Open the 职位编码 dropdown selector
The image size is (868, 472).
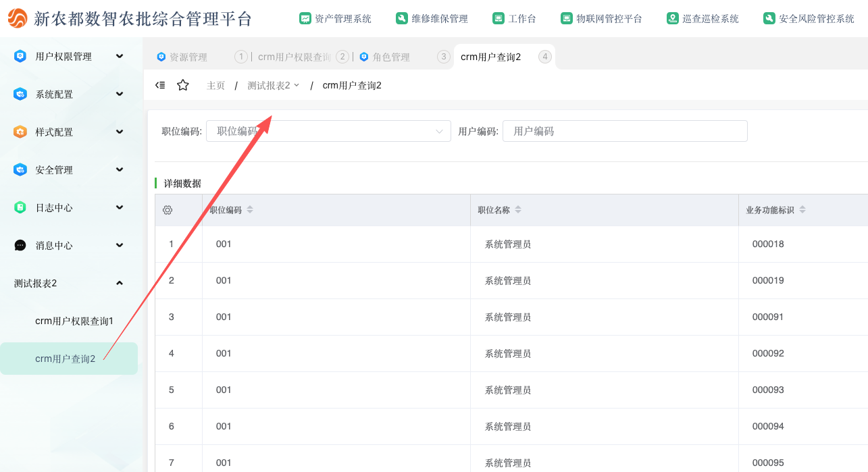[x=328, y=131]
